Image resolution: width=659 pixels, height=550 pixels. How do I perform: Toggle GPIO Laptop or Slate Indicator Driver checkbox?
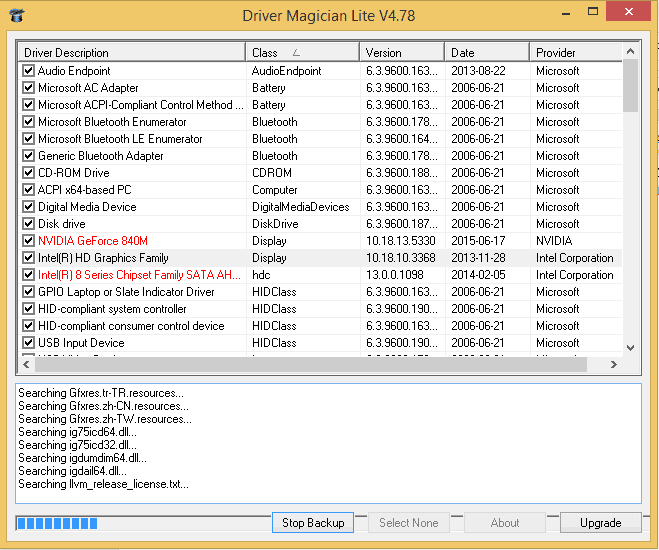(28, 292)
